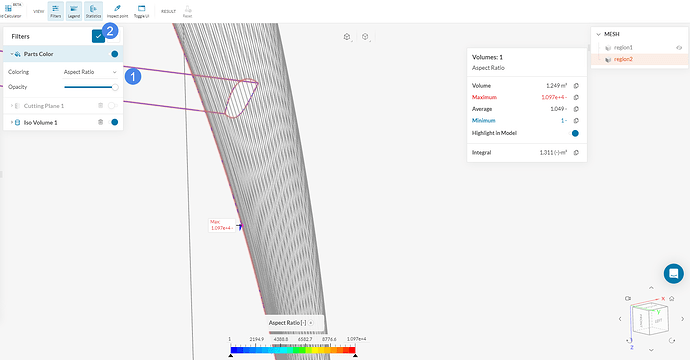Click the Toggle UI toolbar icon
Screen dimensions: 690x360
click(x=141, y=11)
